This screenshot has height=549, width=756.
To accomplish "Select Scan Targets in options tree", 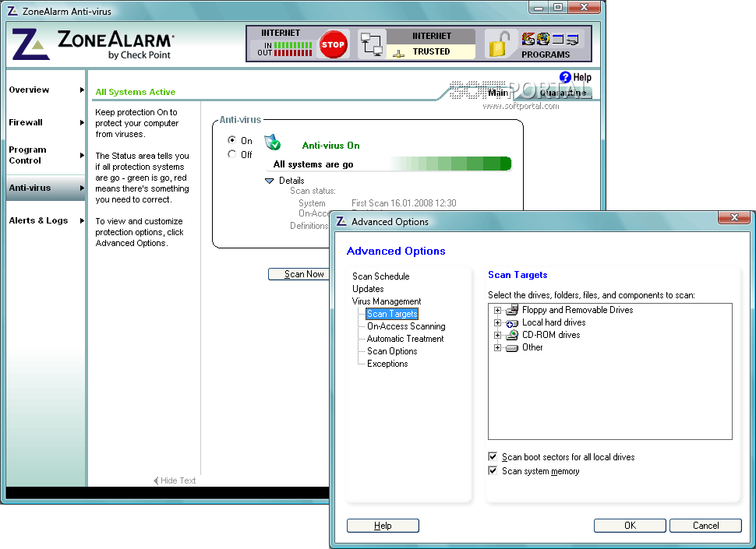I will (x=392, y=314).
